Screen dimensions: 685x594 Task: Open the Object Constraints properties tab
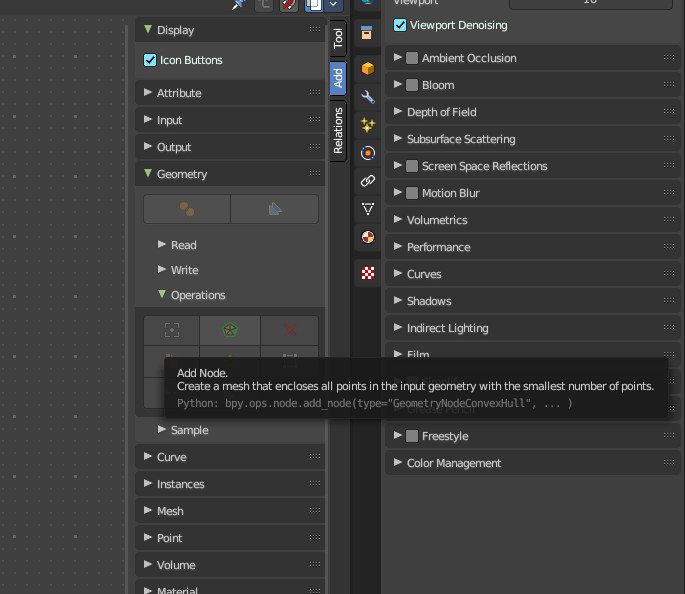click(368, 181)
